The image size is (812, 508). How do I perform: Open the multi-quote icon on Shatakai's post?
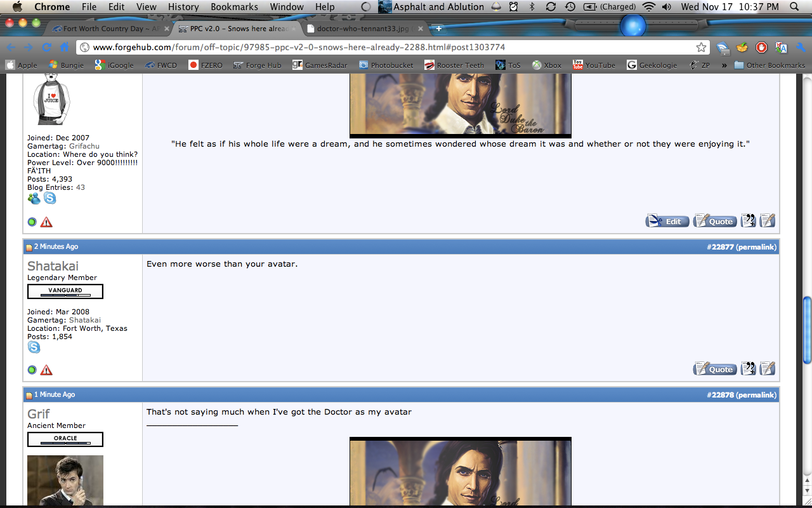749,368
